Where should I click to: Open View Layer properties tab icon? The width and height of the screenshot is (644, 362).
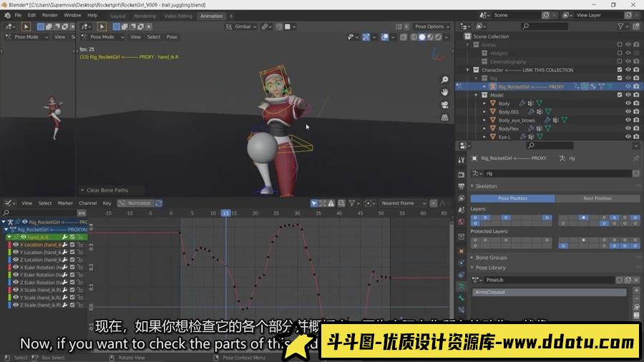(x=462, y=198)
